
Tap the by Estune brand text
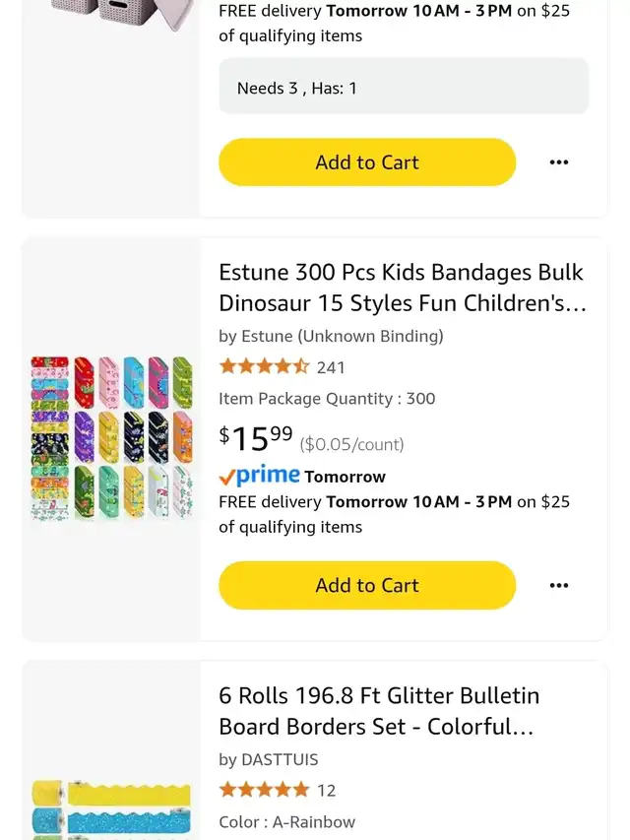click(331, 336)
